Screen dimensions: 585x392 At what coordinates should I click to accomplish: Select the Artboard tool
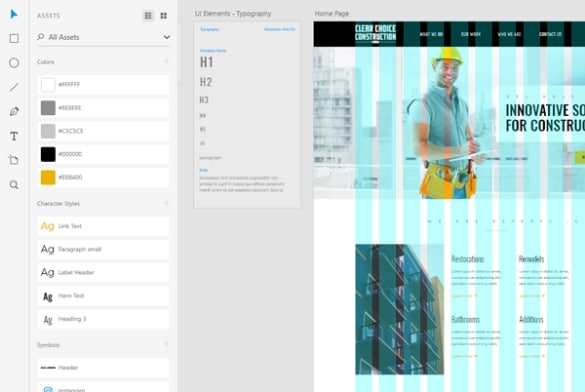[14, 160]
